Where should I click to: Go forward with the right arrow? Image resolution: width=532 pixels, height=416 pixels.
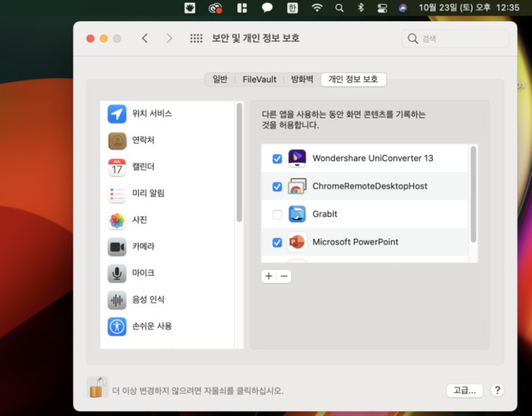point(169,39)
